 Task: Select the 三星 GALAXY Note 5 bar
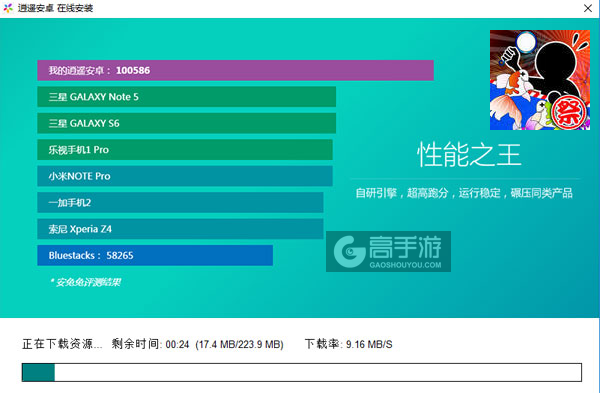tap(186, 97)
